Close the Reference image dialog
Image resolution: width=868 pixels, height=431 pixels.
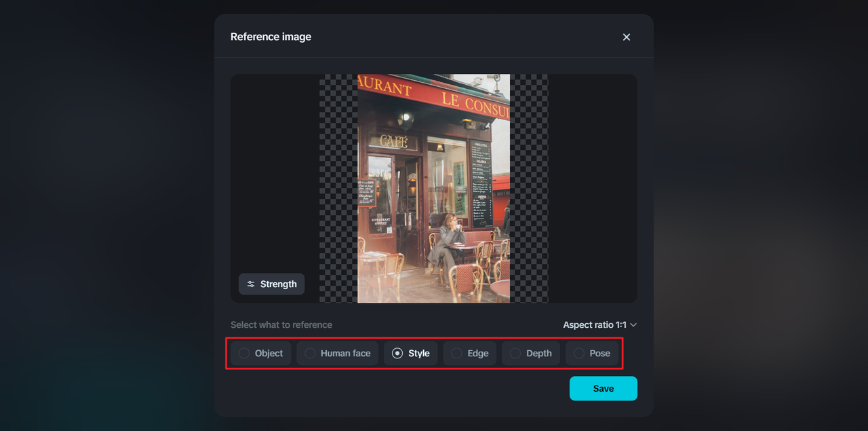627,37
